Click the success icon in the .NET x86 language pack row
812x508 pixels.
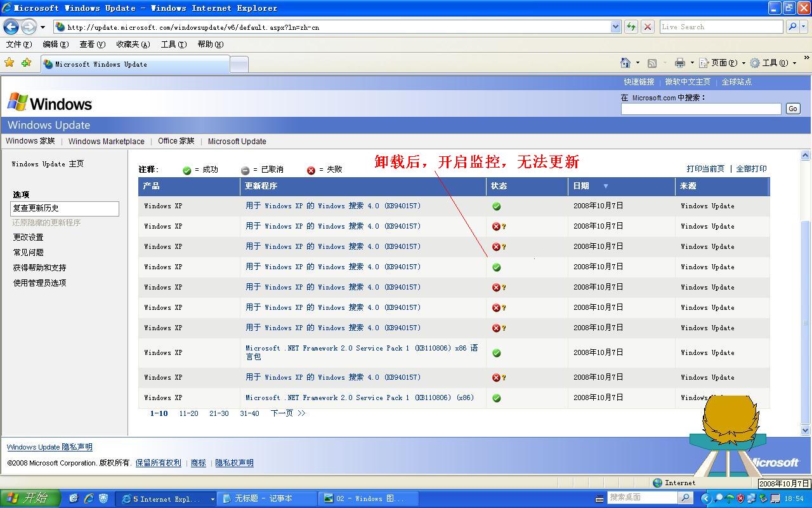coord(497,353)
